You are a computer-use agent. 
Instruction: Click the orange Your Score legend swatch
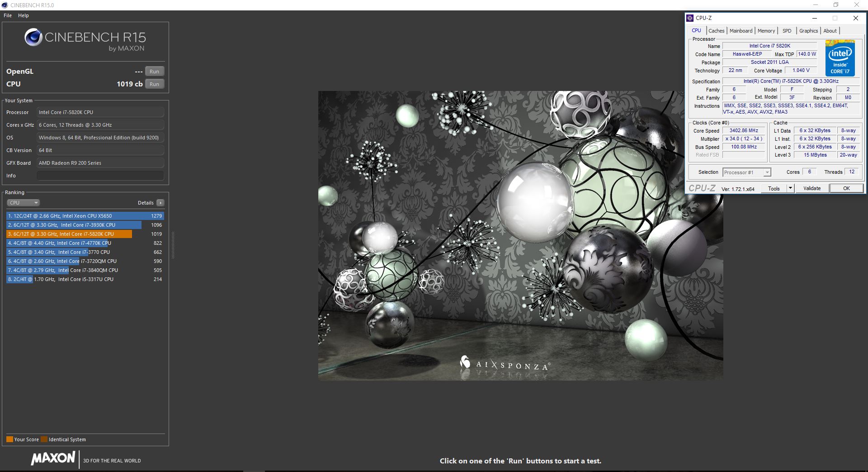coord(9,439)
